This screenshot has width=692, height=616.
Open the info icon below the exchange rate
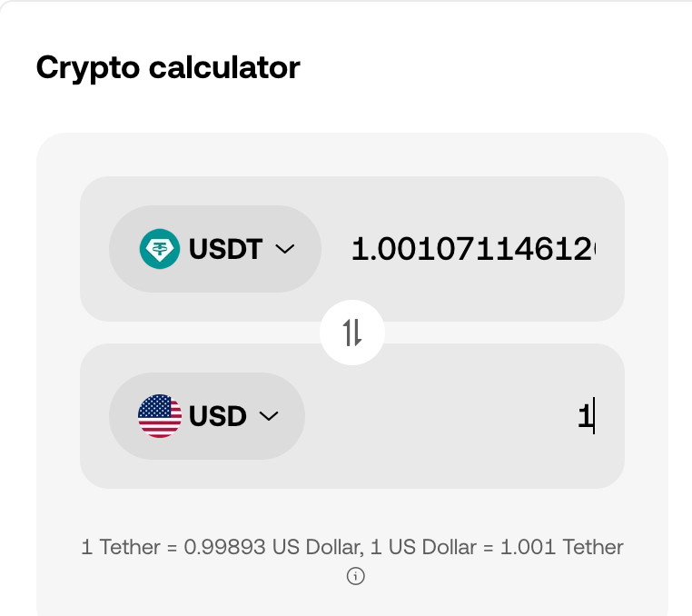(x=355, y=576)
